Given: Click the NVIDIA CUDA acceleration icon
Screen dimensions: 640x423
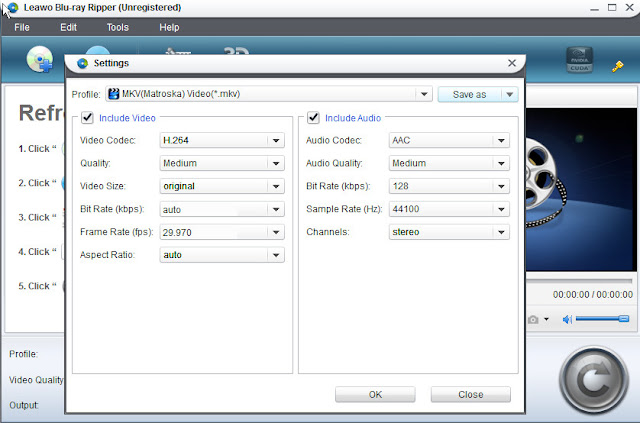Looking at the screenshot, I should pos(579,60).
